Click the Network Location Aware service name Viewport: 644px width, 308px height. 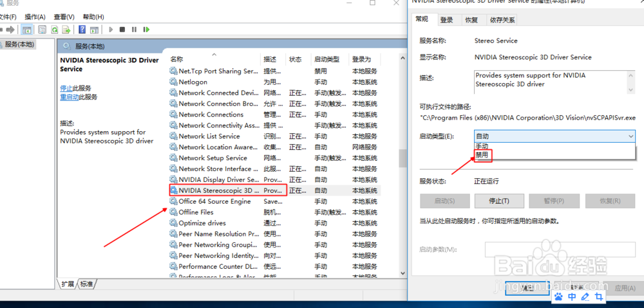(x=218, y=147)
